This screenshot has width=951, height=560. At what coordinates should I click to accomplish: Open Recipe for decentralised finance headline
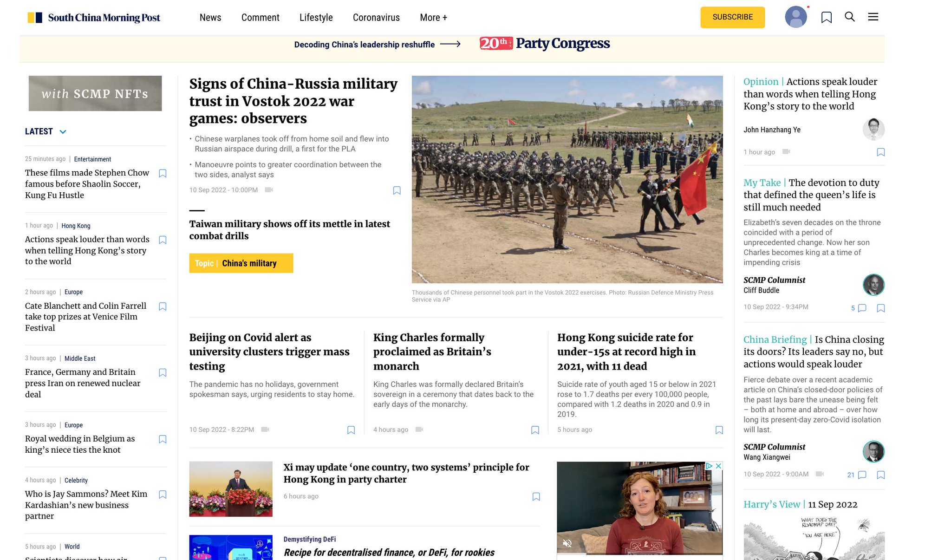pyautogui.click(x=389, y=552)
